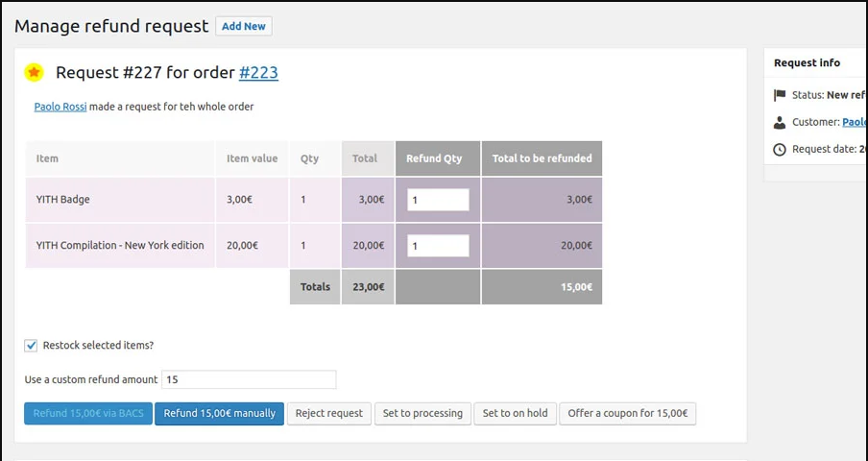Click the customer link in Request info
This screenshot has width=868, height=461.
pos(854,122)
